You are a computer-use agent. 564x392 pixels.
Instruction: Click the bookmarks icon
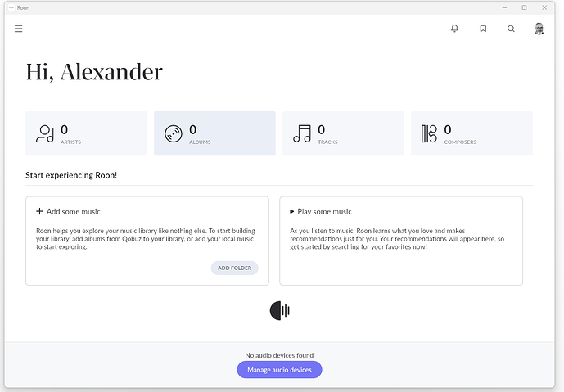pyautogui.click(x=483, y=29)
